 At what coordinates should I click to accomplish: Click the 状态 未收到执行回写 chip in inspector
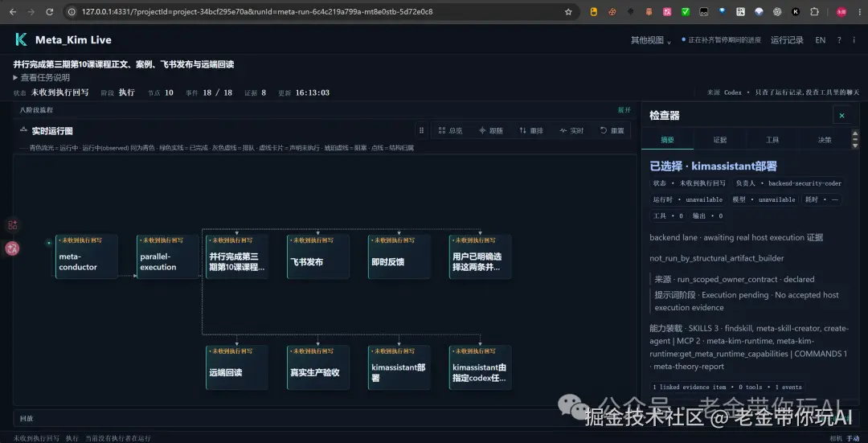click(x=690, y=183)
